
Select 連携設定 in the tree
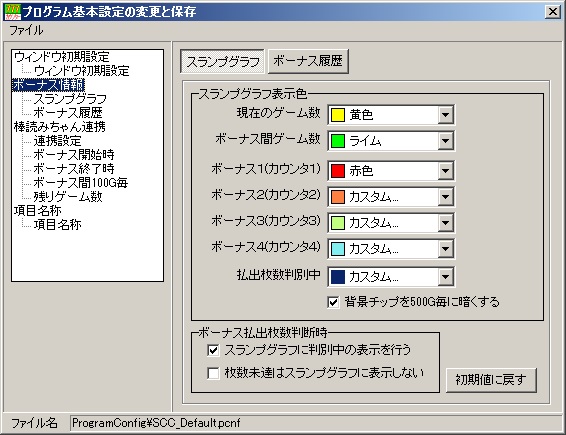click(57, 140)
